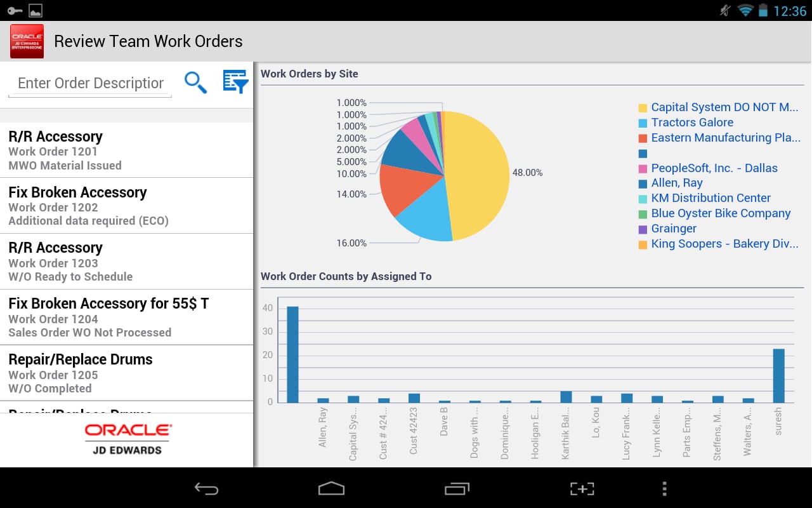Tap the 12:36 clock

[x=790, y=11]
